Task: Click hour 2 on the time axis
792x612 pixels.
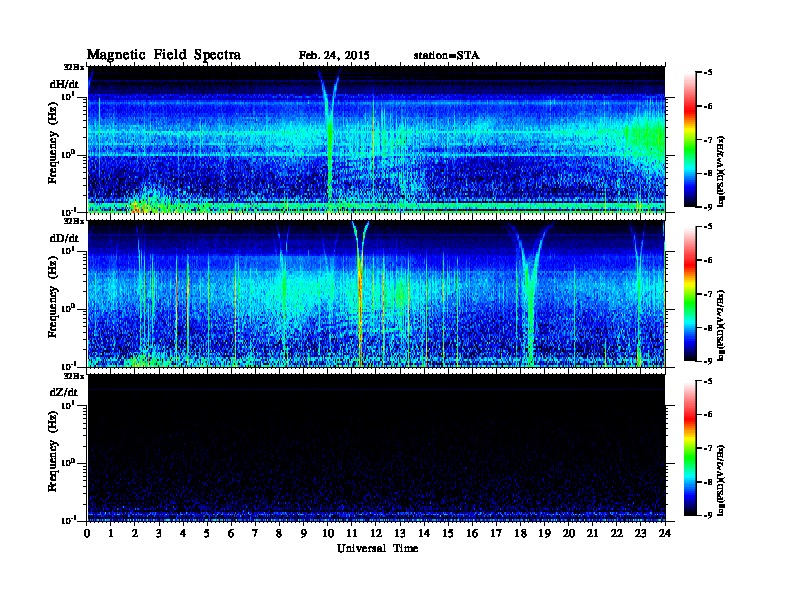Action: (135, 534)
